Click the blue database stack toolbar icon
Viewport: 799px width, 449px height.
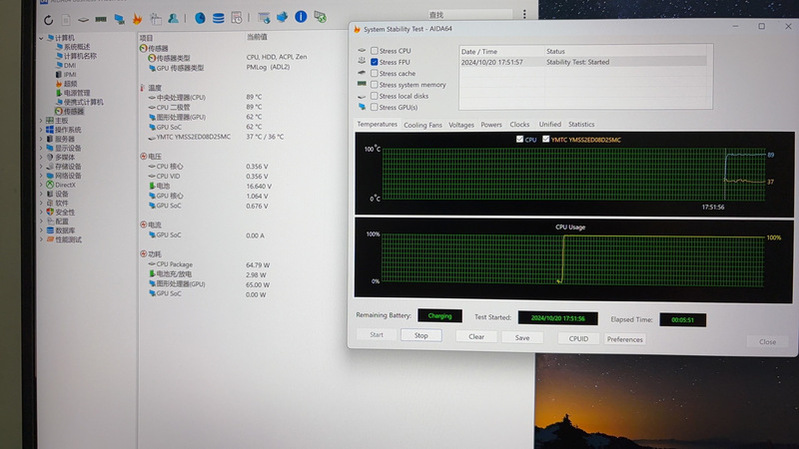tap(219, 18)
